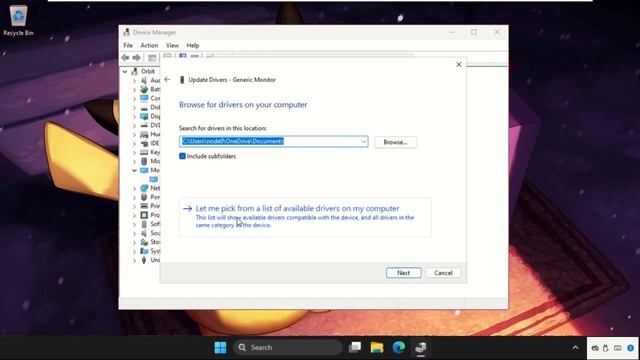Click the Keyboards category icon

click(x=144, y=152)
